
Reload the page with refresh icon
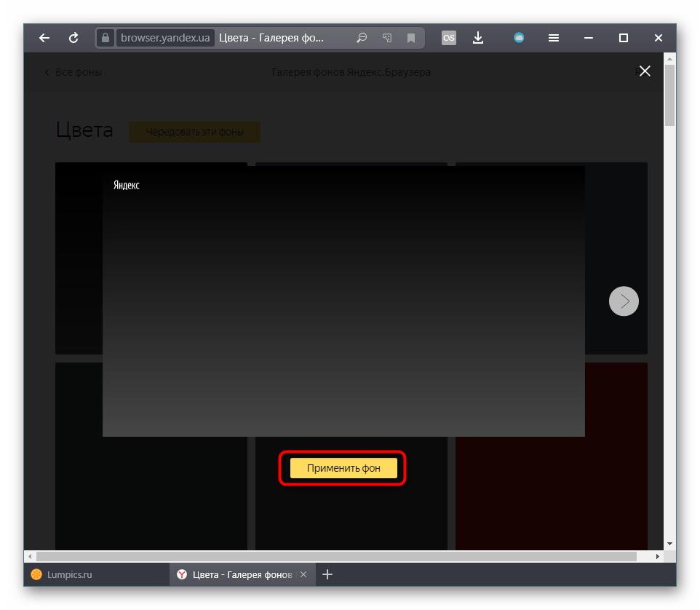(x=73, y=38)
